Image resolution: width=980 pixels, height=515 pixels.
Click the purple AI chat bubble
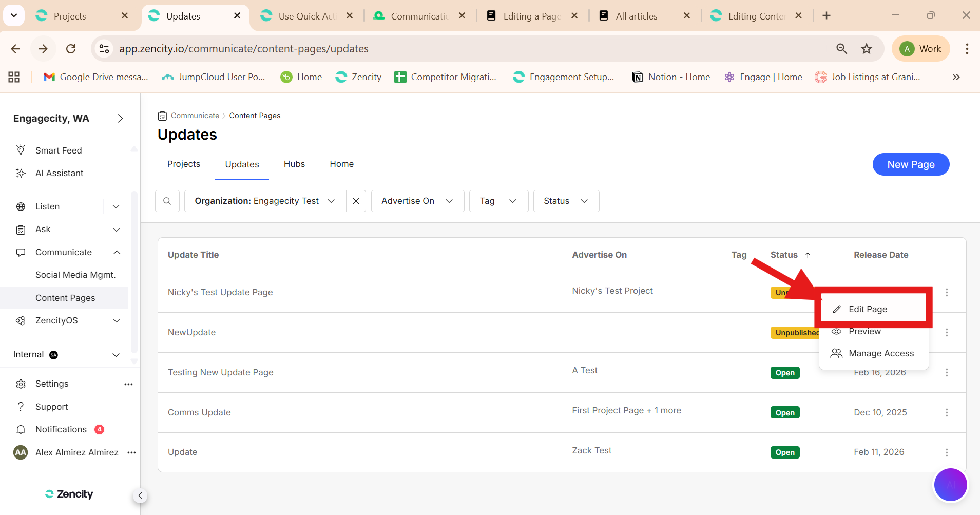pos(950,484)
